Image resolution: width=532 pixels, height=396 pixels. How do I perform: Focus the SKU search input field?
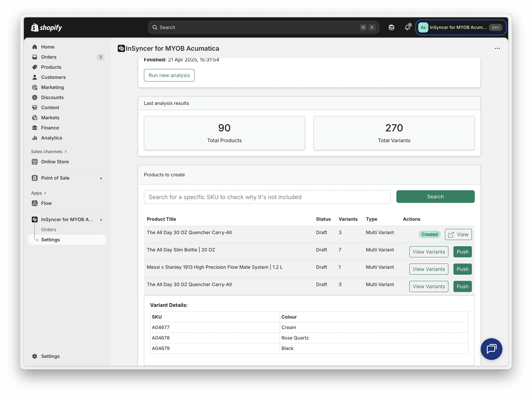click(x=267, y=197)
